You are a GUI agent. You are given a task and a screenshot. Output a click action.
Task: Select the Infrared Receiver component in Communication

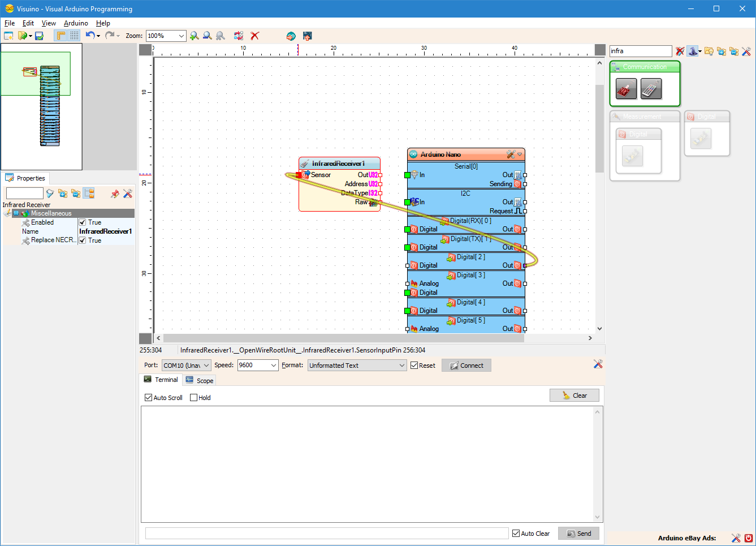pos(626,89)
